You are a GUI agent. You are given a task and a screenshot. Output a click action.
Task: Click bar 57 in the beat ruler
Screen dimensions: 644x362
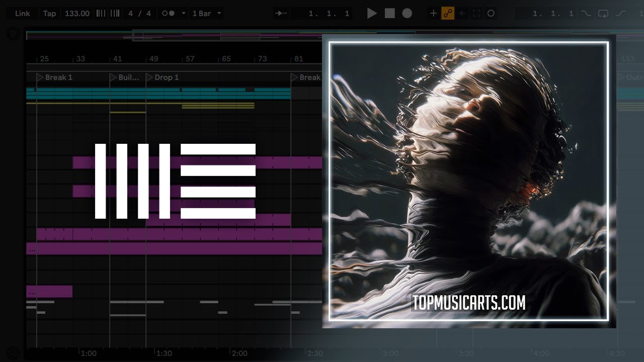pos(190,59)
